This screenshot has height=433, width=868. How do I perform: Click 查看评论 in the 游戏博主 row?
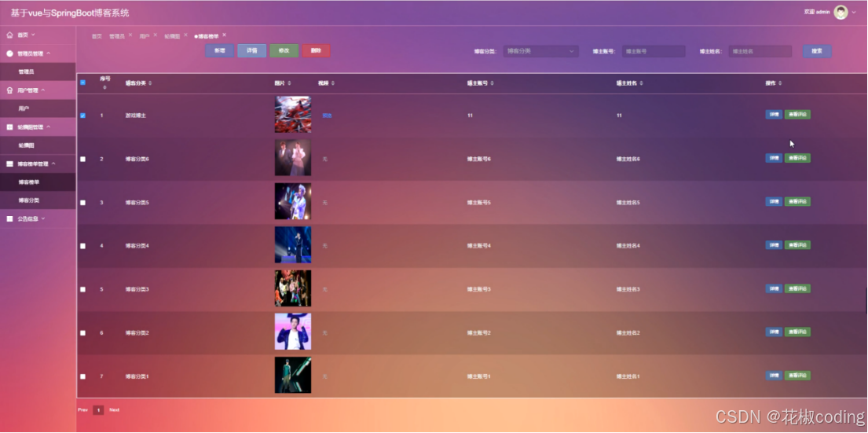(798, 115)
